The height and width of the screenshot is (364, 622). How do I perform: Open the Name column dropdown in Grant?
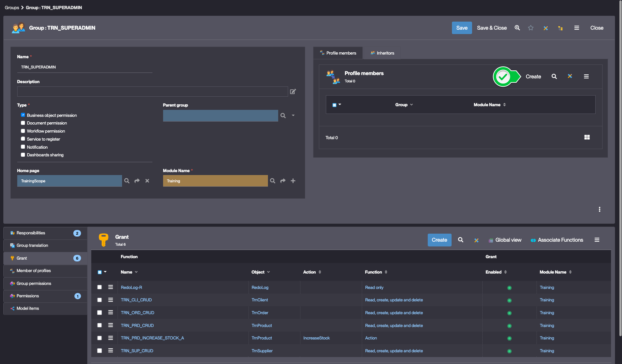[x=136, y=272]
